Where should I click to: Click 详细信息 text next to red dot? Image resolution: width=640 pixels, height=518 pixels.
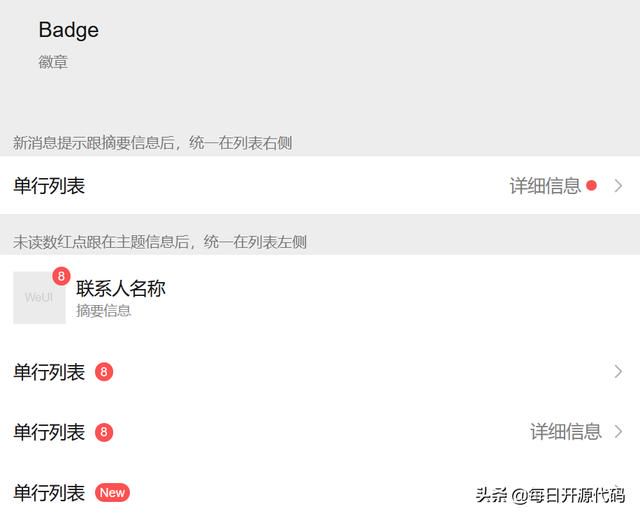click(x=545, y=186)
